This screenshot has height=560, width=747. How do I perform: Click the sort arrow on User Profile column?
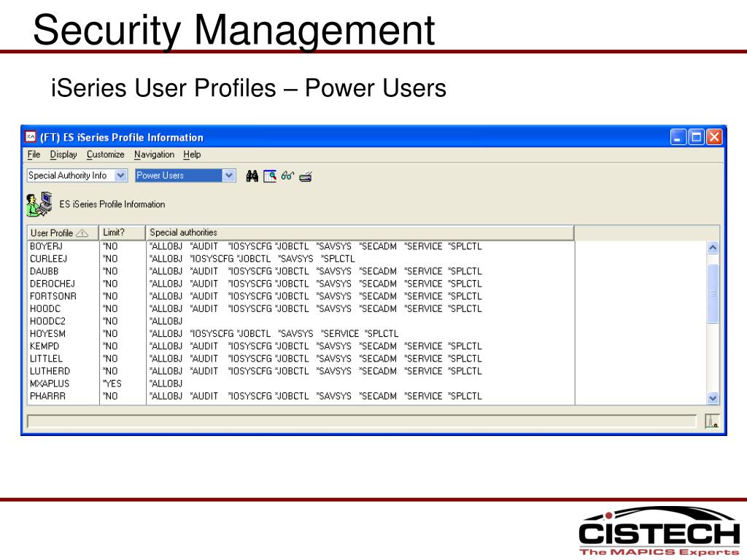(x=82, y=233)
